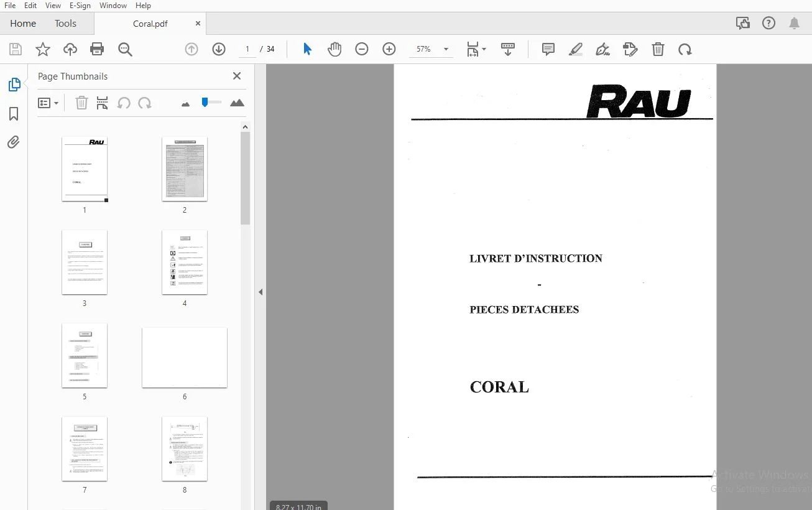
Task: Open Page Thumbnails sidebar icon
Action: pos(14,85)
